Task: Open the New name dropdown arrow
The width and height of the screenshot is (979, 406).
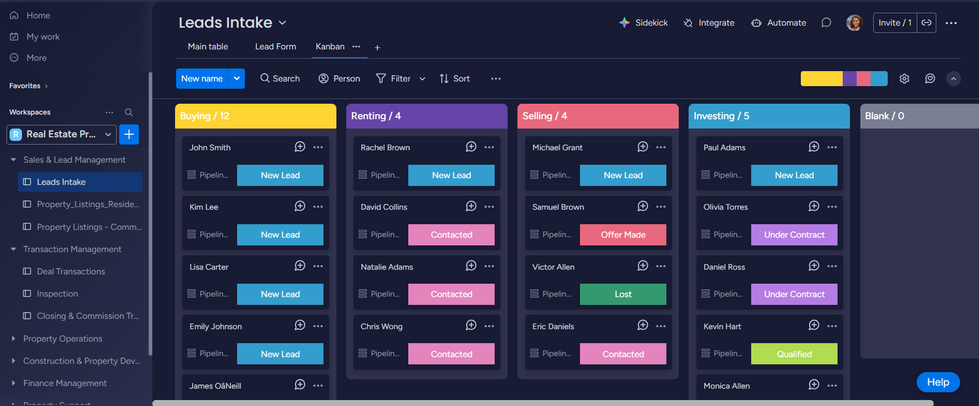Action: click(x=237, y=79)
